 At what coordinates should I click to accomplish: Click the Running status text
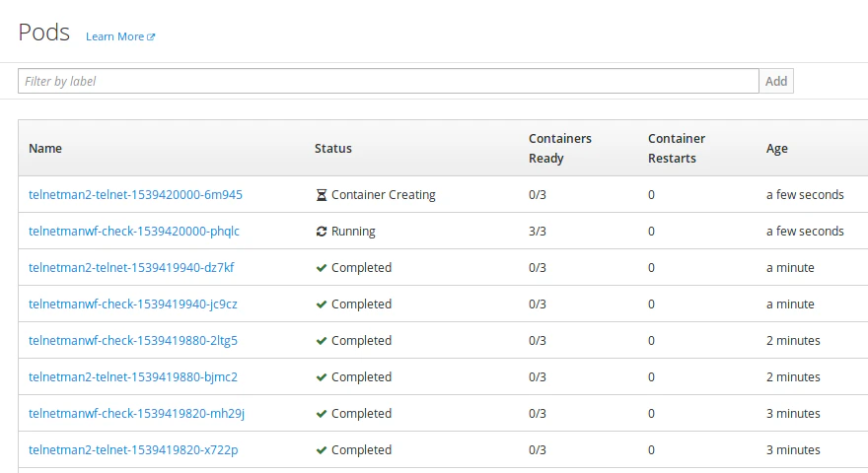click(x=353, y=232)
